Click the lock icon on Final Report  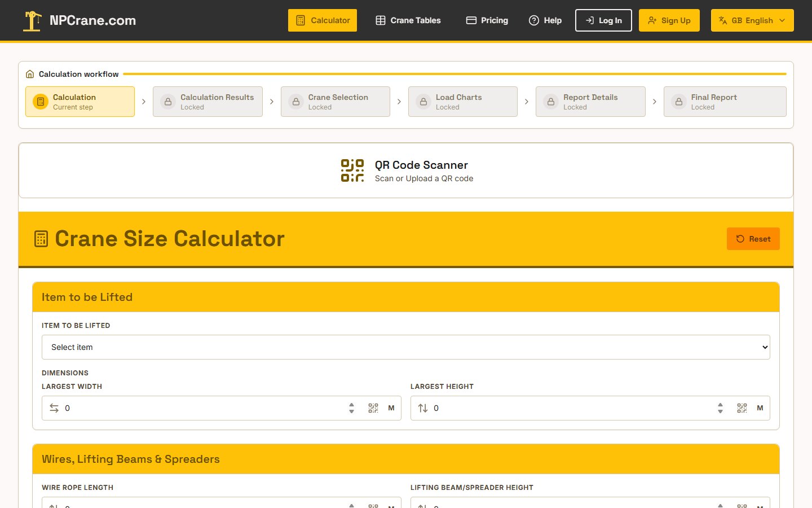[679, 102]
